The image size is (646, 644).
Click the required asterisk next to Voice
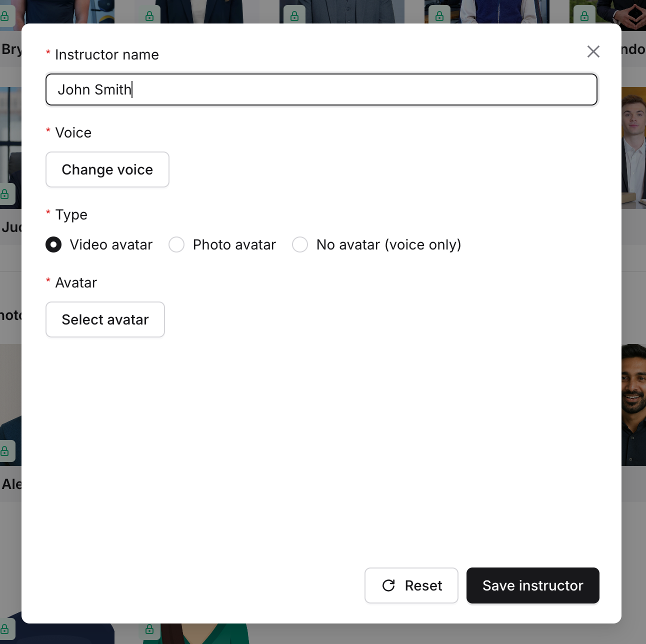tap(48, 131)
